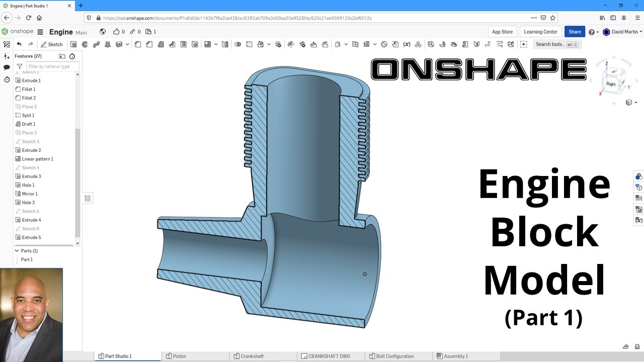Click the Search tools box

(557, 44)
